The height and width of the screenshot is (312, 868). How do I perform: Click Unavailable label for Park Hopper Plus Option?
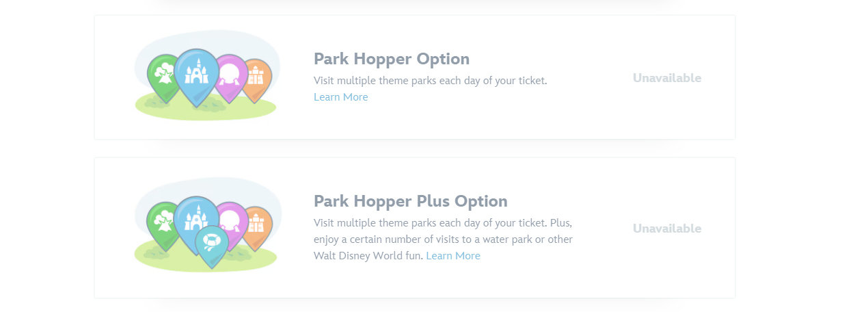(x=666, y=229)
